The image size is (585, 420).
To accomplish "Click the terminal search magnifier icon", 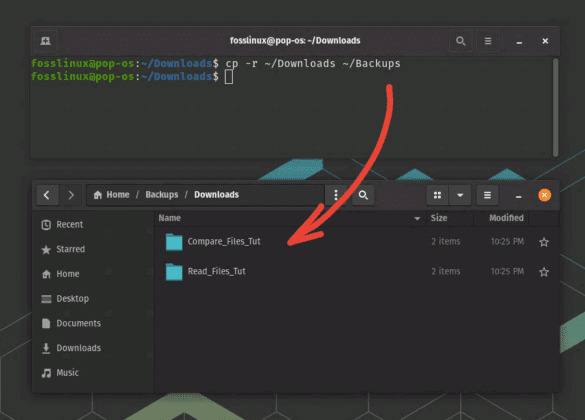I will coord(461,41).
